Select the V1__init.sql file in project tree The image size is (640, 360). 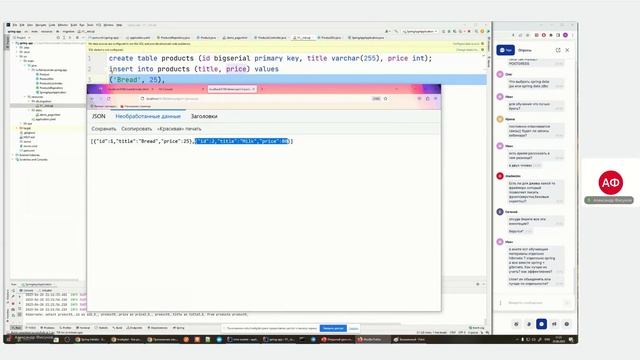point(46,106)
